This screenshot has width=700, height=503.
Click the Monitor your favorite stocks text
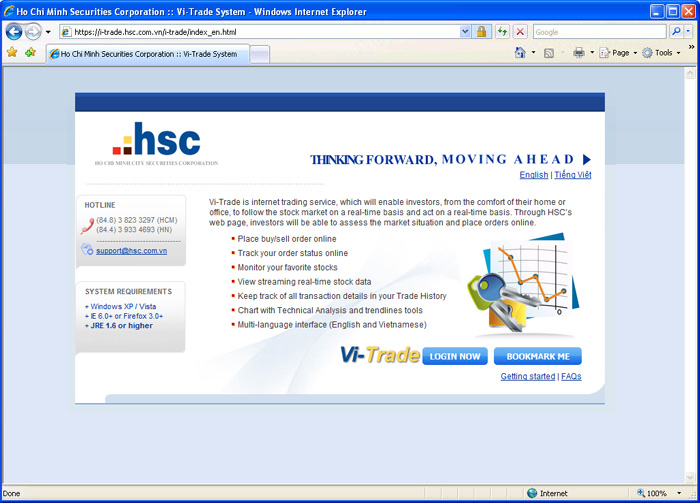(288, 267)
